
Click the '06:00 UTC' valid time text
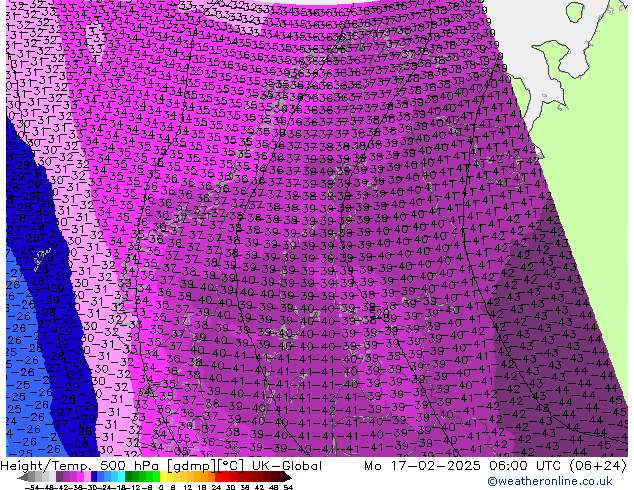coord(525,466)
